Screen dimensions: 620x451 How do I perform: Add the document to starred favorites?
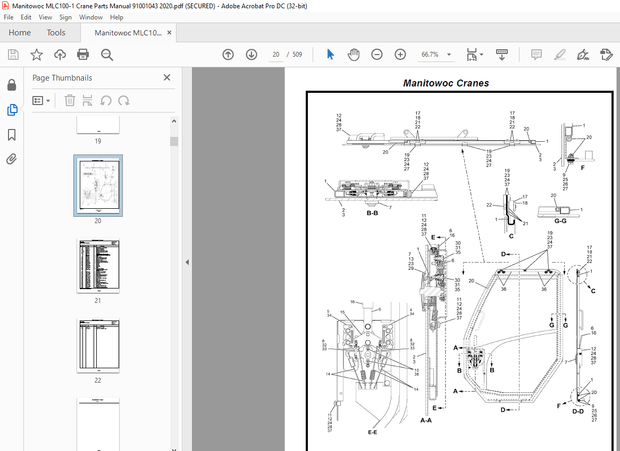click(36, 55)
